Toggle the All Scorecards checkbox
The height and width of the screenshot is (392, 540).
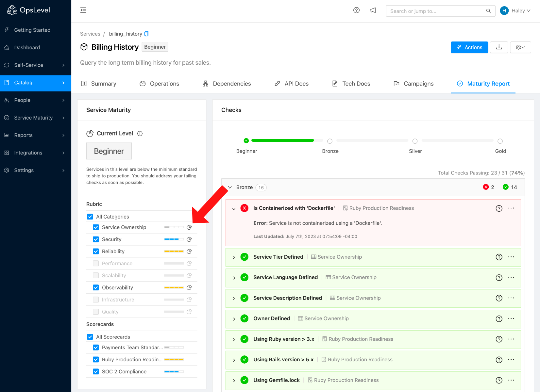click(x=90, y=337)
